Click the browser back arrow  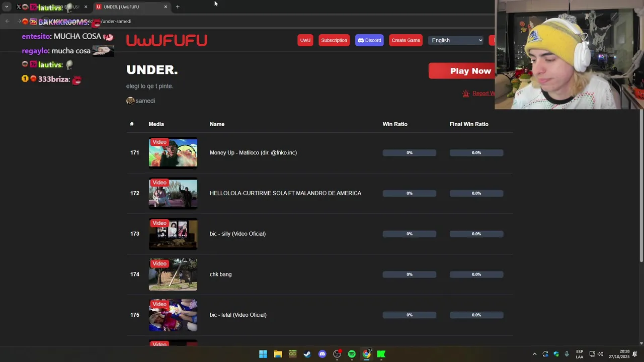point(7,21)
